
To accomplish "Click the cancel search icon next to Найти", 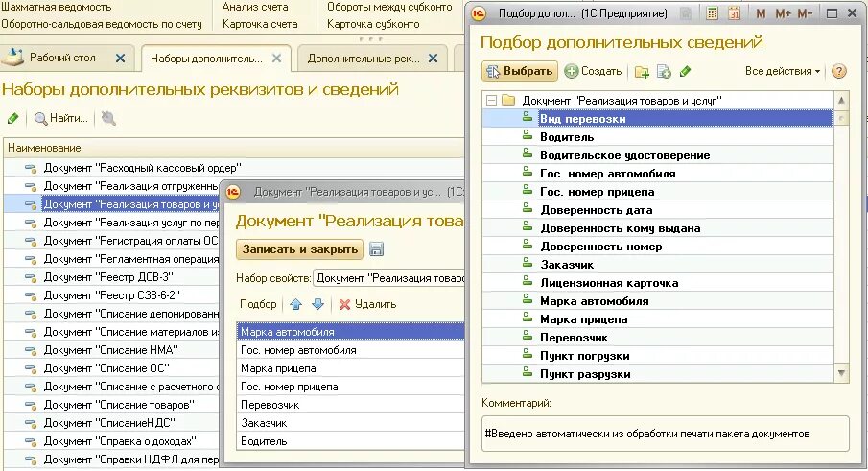I will tap(108, 118).
